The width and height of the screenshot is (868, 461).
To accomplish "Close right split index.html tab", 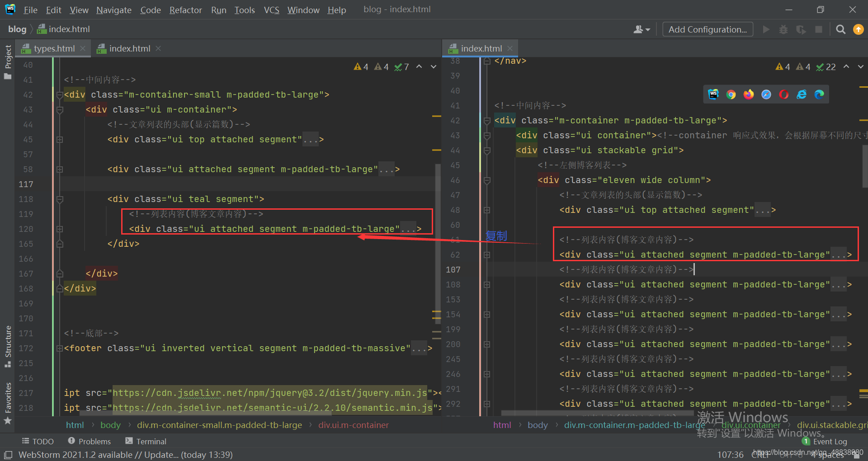I will click(510, 48).
